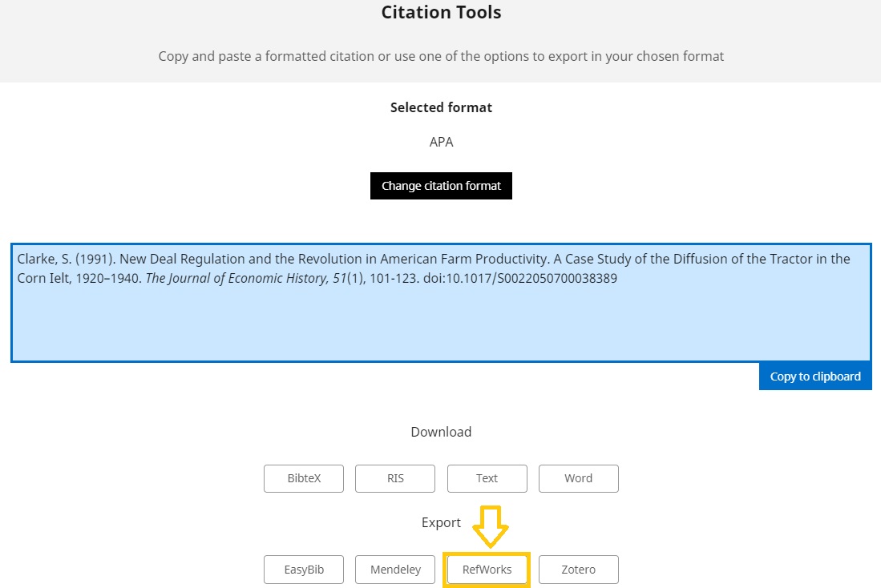881x588 pixels.
Task: Download the citation in BibteX format
Action: click(x=303, y=478)
